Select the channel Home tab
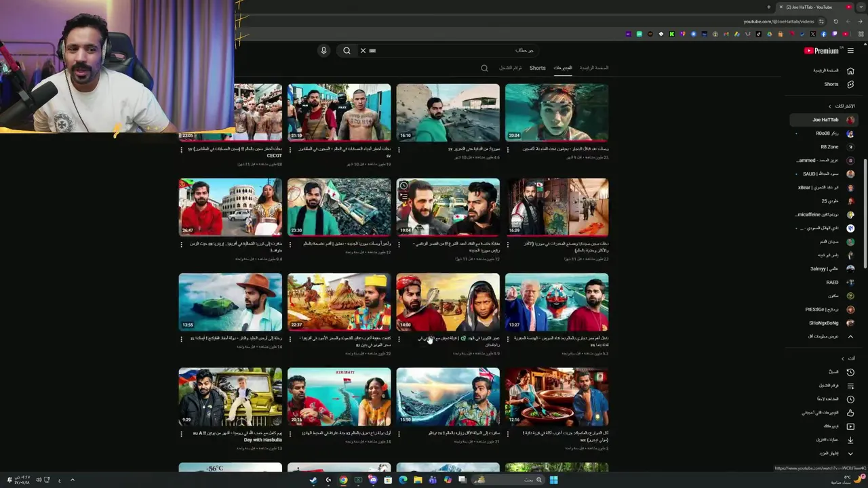 593,68
